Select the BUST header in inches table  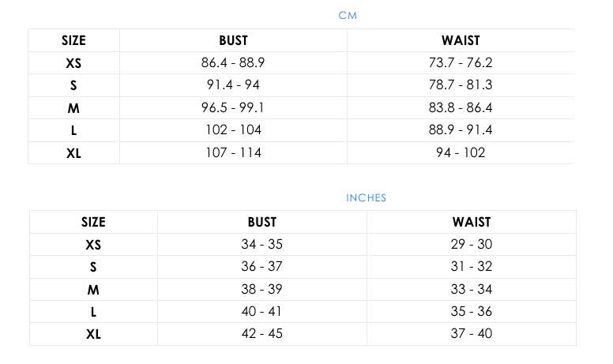pyautogui.click(x=261, y=223)
